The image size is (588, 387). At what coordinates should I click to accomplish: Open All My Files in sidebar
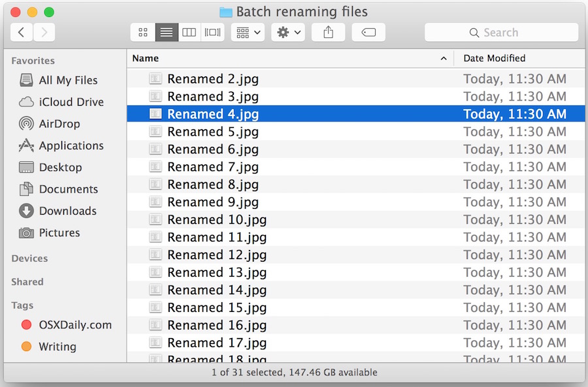pos(68,80)
